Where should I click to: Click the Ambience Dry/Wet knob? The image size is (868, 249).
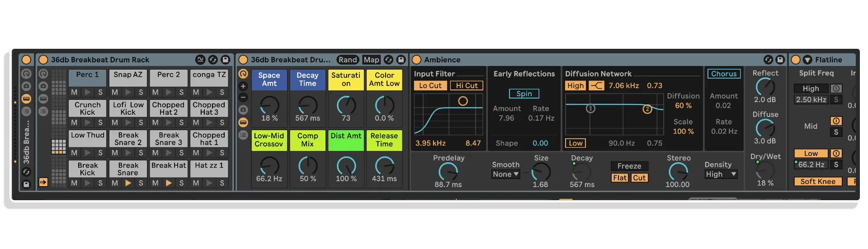[x=765, y=170]
